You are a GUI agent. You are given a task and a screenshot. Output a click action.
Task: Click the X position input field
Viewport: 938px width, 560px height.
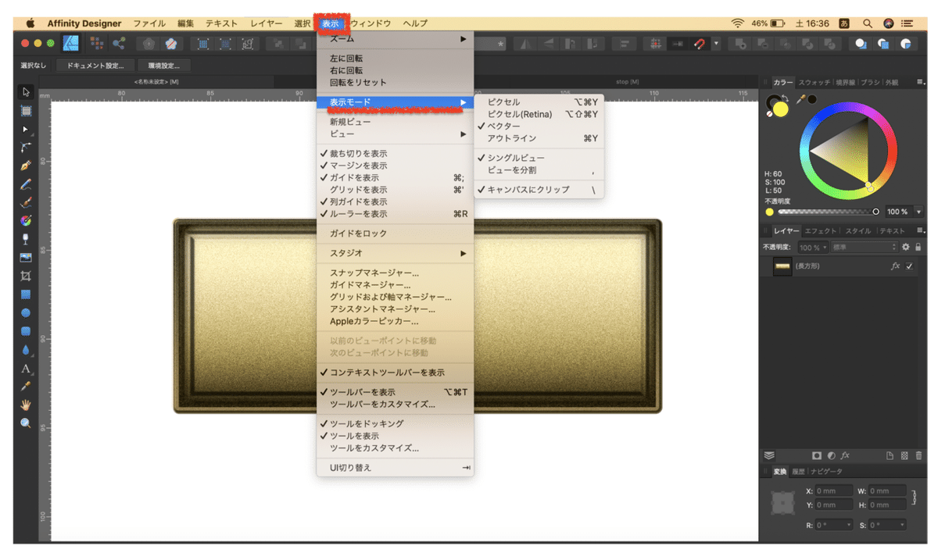click(833, 491)
